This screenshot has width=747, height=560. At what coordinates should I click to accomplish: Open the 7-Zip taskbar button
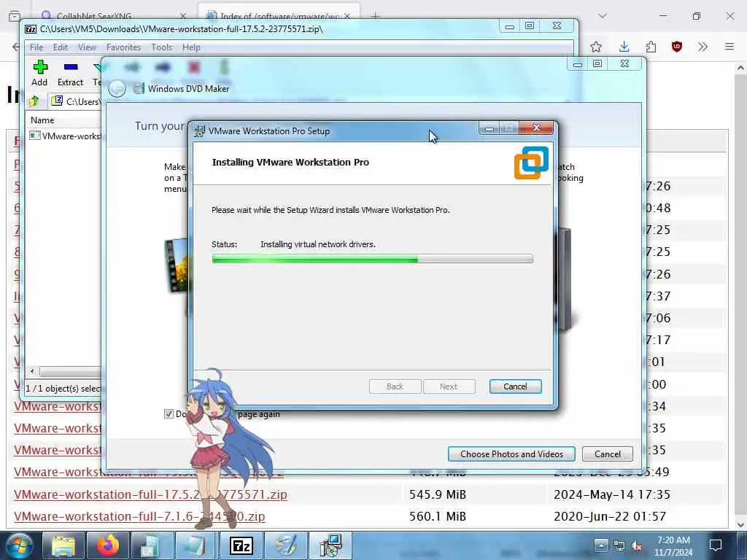241,545
